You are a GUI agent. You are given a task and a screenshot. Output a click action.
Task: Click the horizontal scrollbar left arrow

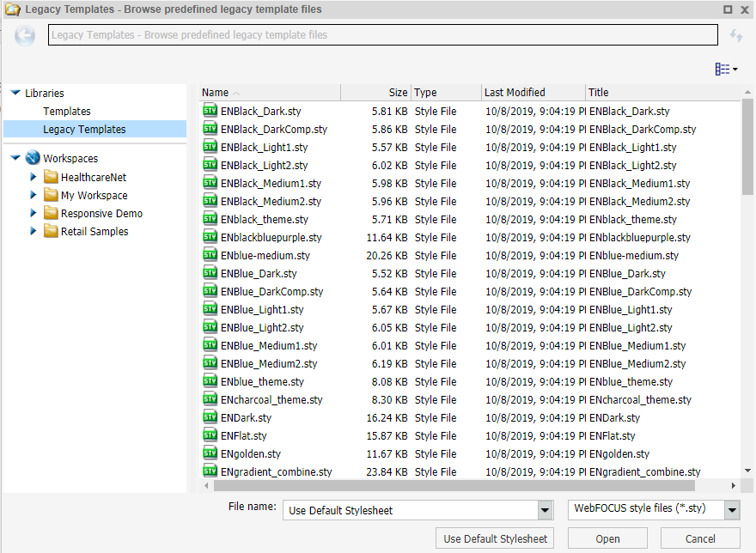point(206,485)
